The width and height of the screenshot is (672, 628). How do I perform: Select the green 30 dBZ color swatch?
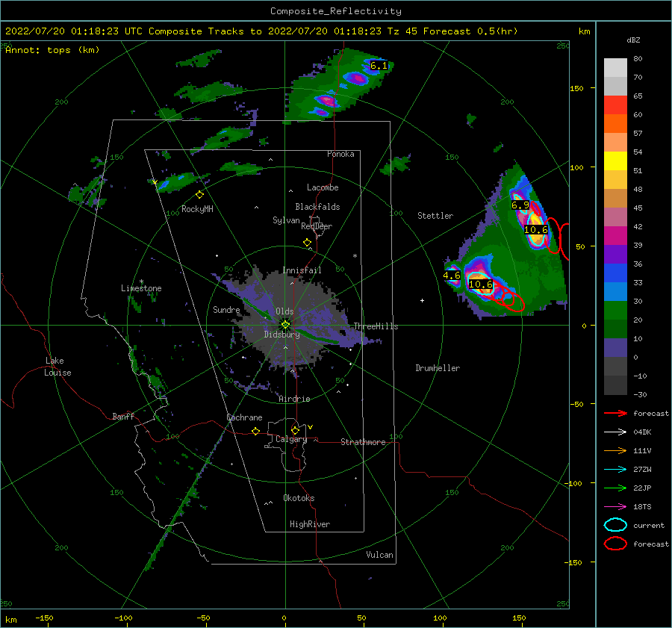615,311
